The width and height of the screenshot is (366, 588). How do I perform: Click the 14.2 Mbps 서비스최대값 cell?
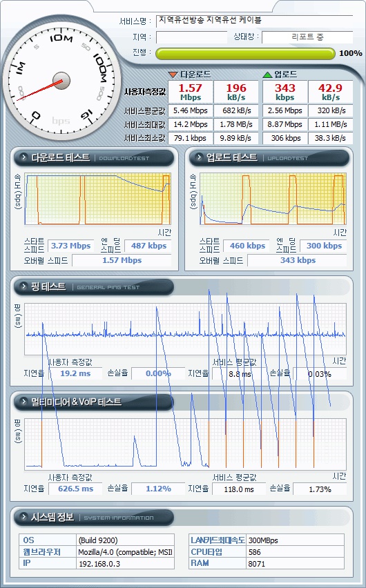(x=191, y=124)
